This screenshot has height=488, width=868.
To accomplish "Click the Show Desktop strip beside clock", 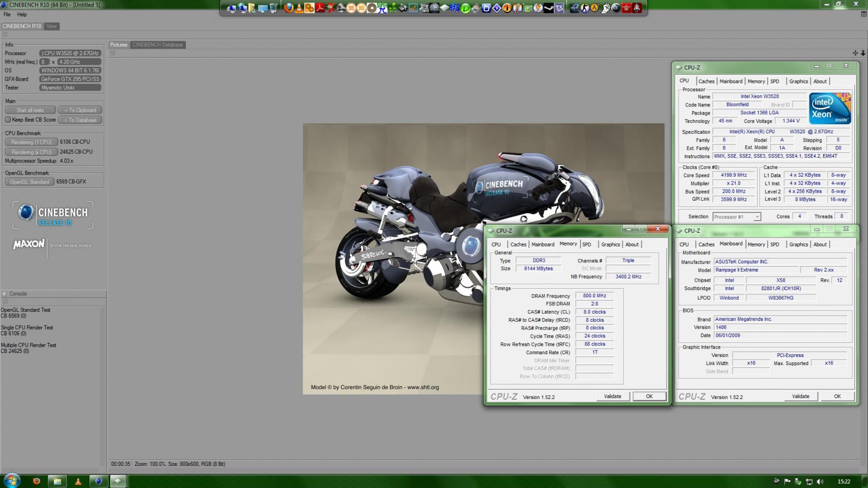I will point(865,481).
